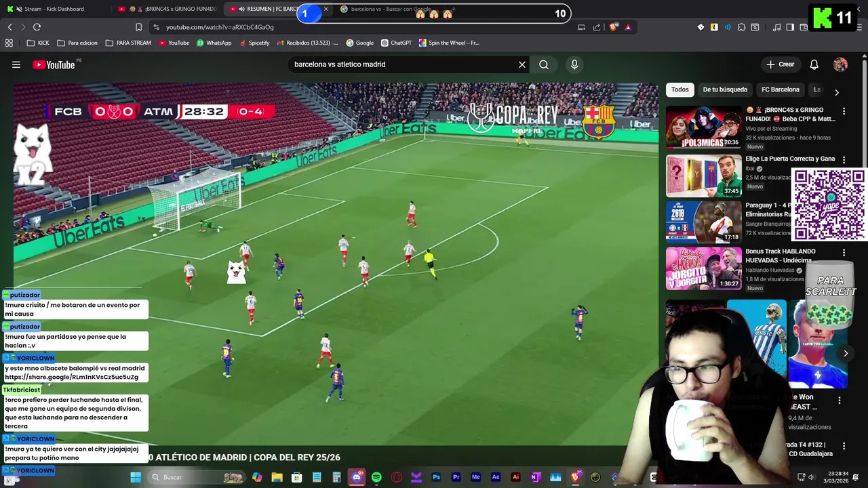Open options for Bonus Track HABLANDO HUEVADAS video
Screen dimensions: 868x488
pos(844,252)
